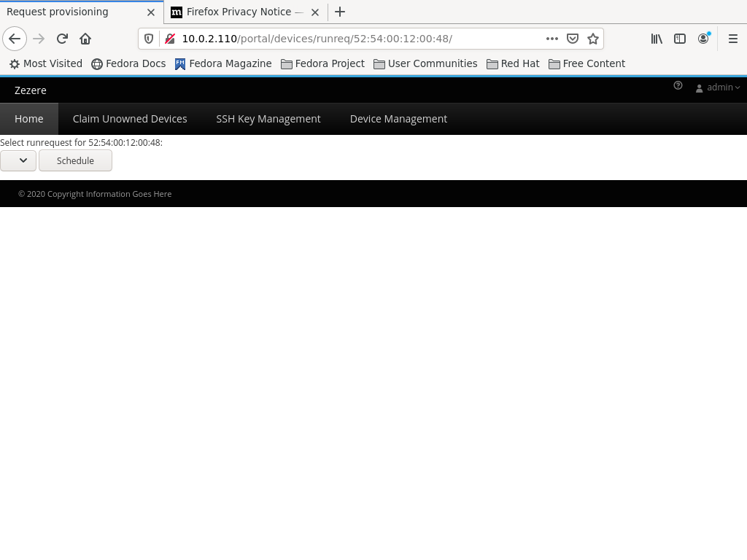Close the Firefox Privacy Notice tab
Screen dimensions: 747x560
315,12
